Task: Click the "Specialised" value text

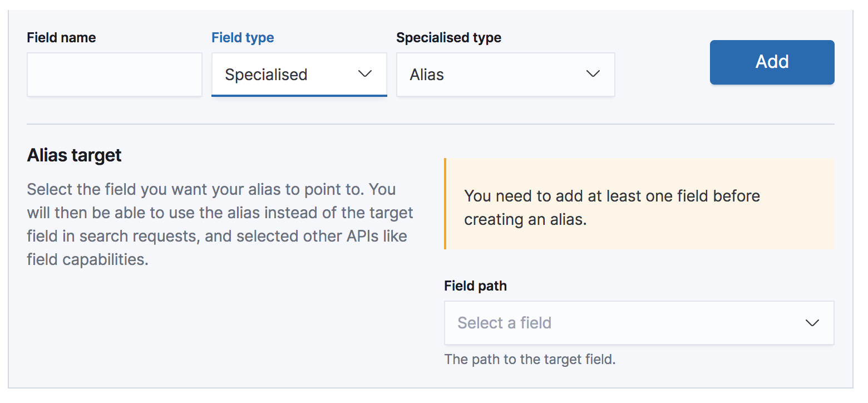Action: pyautogui.click(x=266, y=75)
